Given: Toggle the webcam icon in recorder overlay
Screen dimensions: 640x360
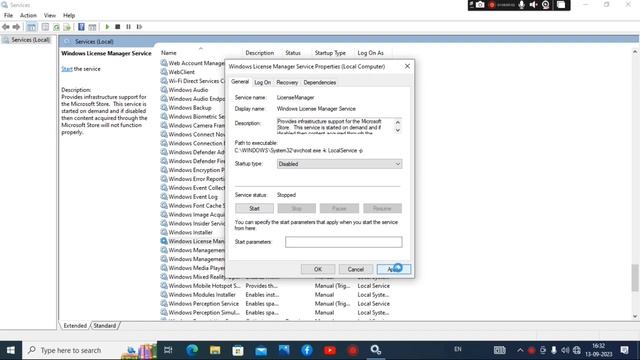Looking at the screenshot, I should (x=546, y=5).
